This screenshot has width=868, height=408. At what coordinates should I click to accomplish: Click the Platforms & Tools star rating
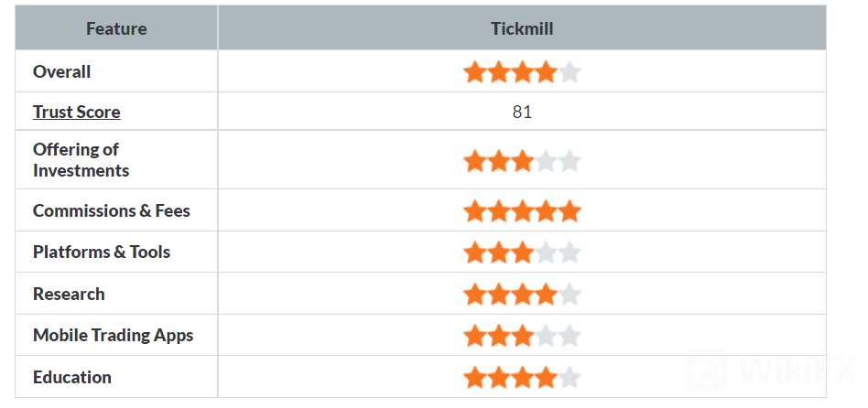522,252
